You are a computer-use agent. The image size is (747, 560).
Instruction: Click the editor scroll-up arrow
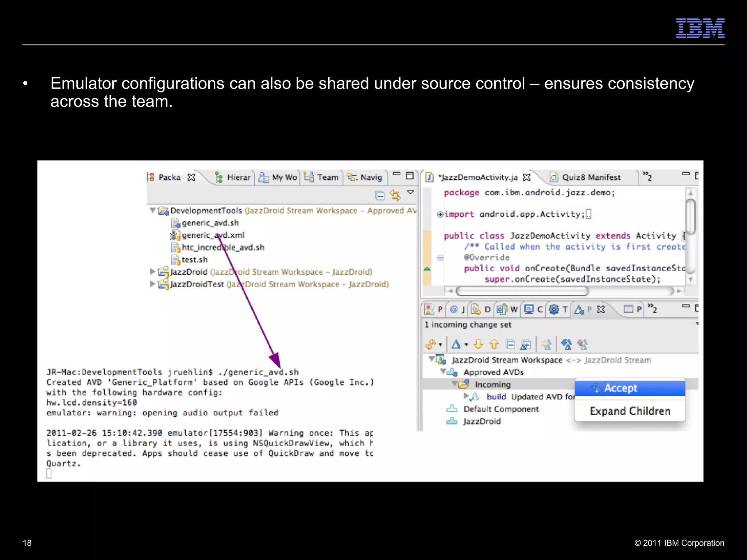[x=690, y=193]
